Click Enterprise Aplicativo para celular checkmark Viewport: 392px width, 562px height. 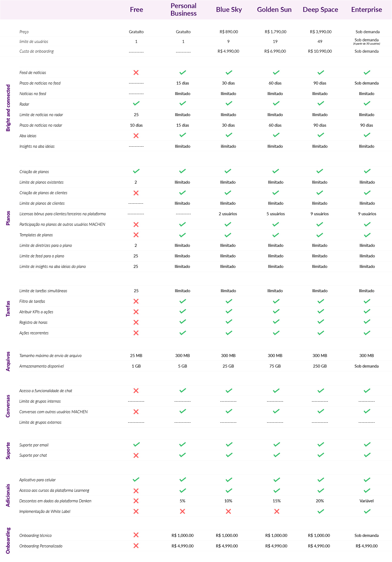(367, 480)
